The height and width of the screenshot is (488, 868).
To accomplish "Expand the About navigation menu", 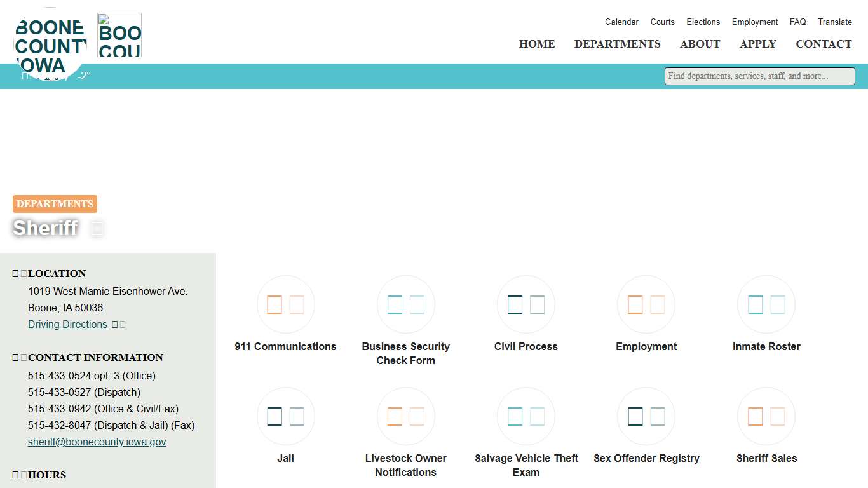I will pyautogui.click(x=700, y=44).
